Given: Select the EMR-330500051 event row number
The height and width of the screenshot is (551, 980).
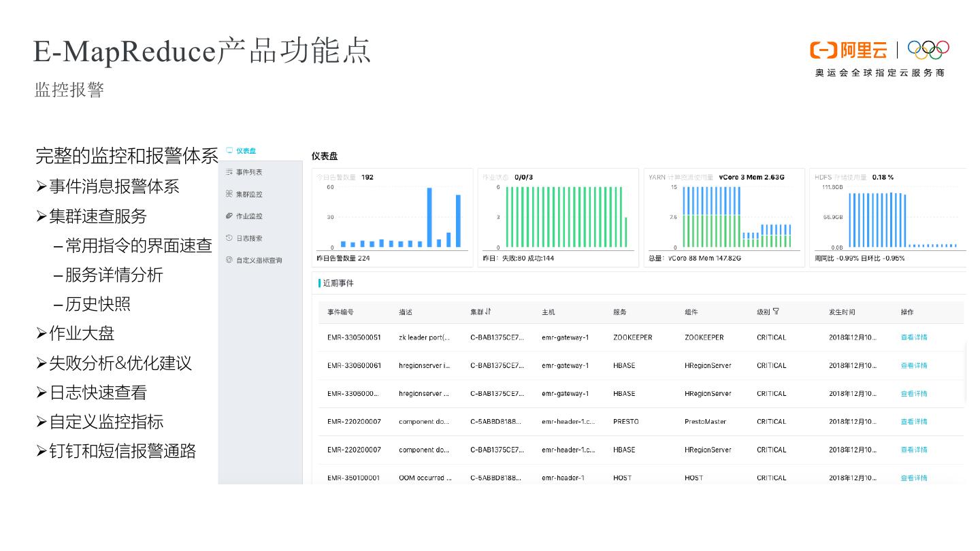Looking at the screenshot, I should pos(354,337).
